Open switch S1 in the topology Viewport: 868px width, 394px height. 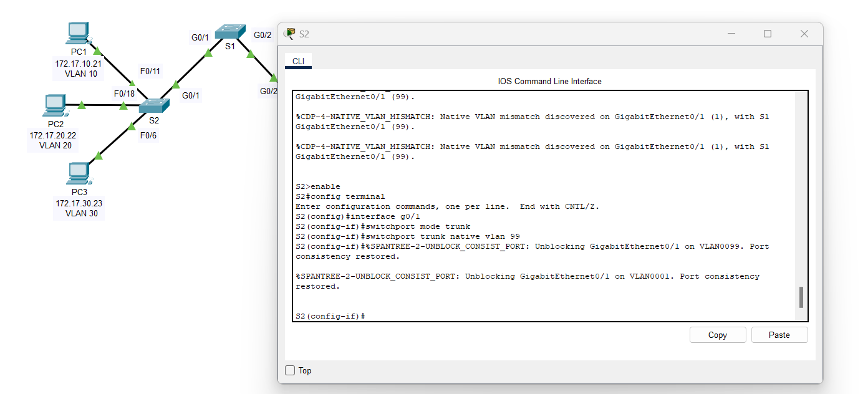[x=230, y=30]
